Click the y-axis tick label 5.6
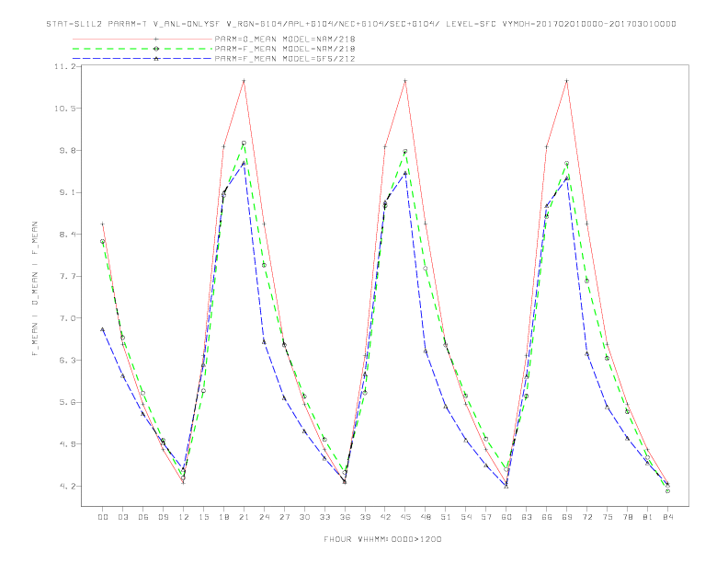 coord(67,402)
